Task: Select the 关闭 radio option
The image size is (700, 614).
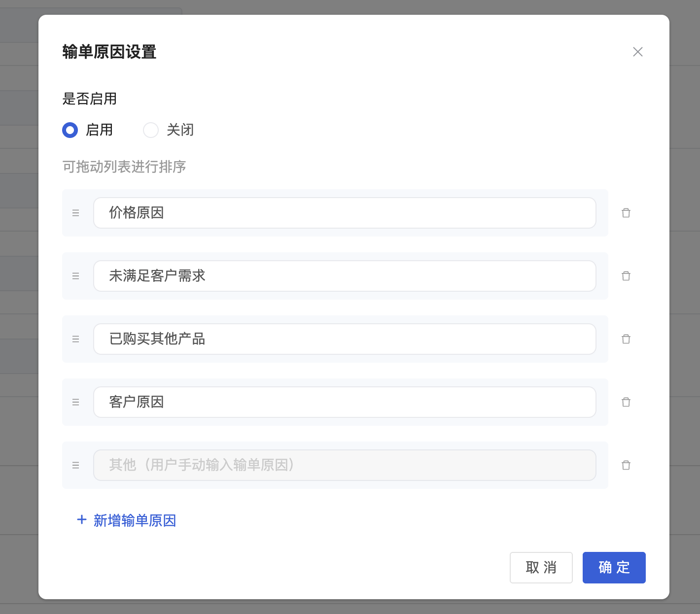Action: pyautogui.click(x=151, y=130)
